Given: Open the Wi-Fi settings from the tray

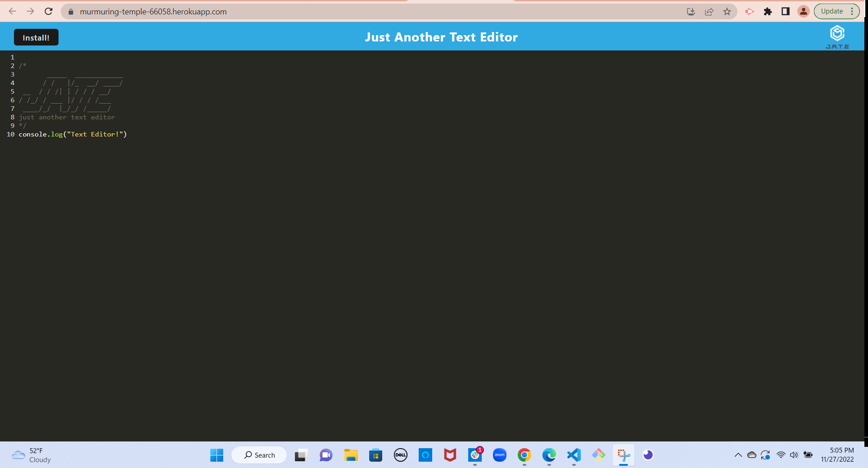Looking at the screenshot, I should click(780, 455).
